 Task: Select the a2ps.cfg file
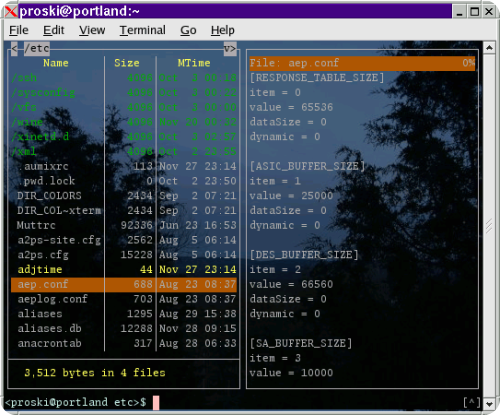124,255
